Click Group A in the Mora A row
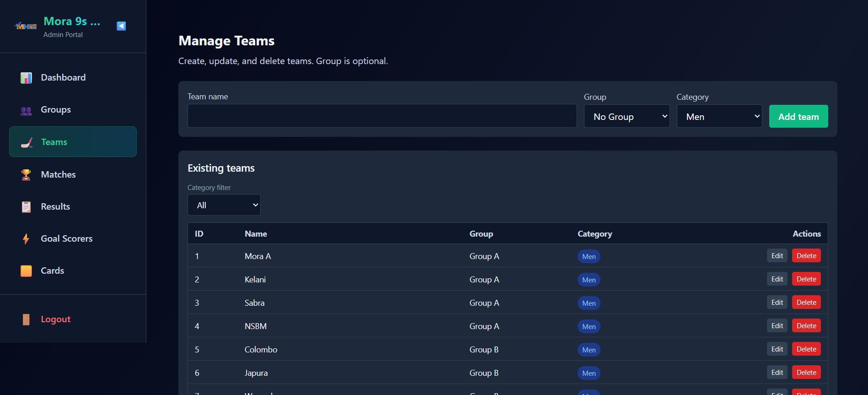868x395 pixels. 484,256
